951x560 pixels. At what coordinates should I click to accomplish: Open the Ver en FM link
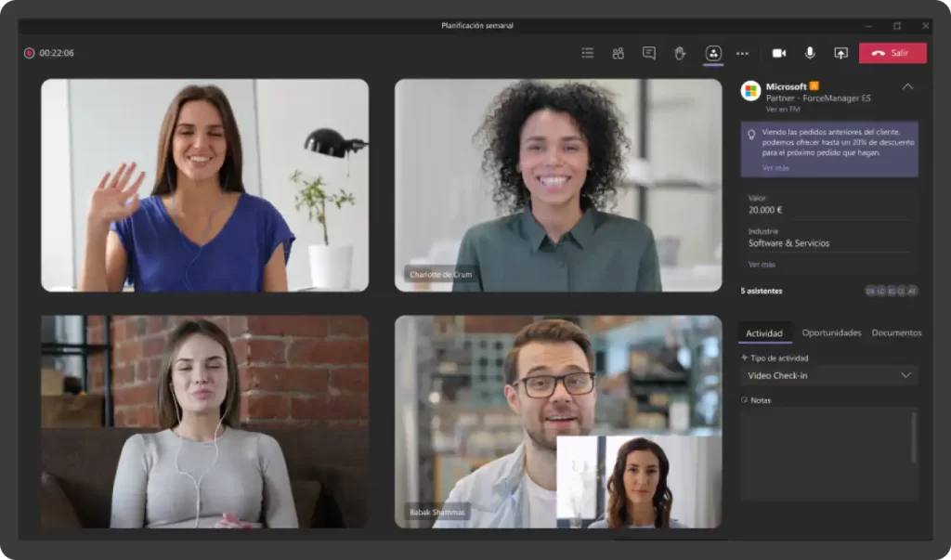(781, 109)
